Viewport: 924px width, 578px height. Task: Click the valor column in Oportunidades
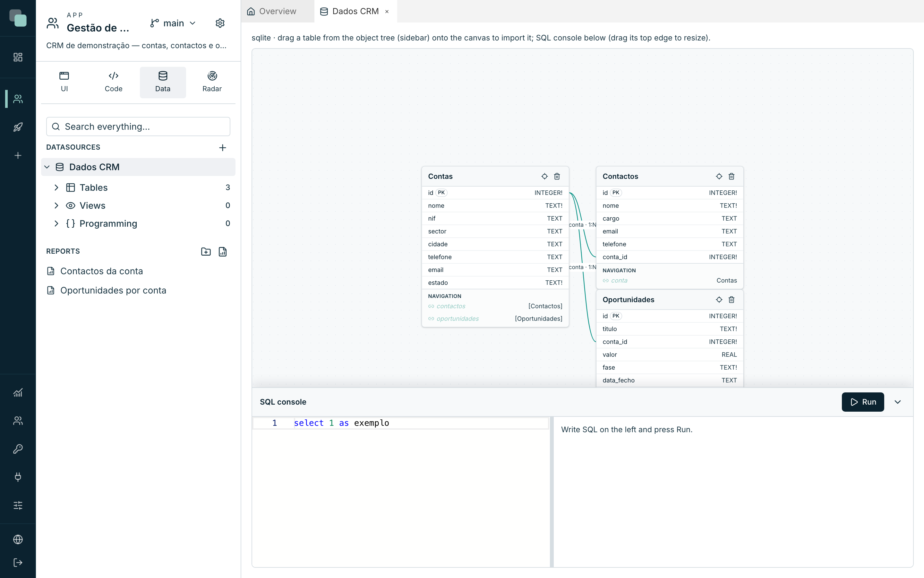tap(669, 355)
